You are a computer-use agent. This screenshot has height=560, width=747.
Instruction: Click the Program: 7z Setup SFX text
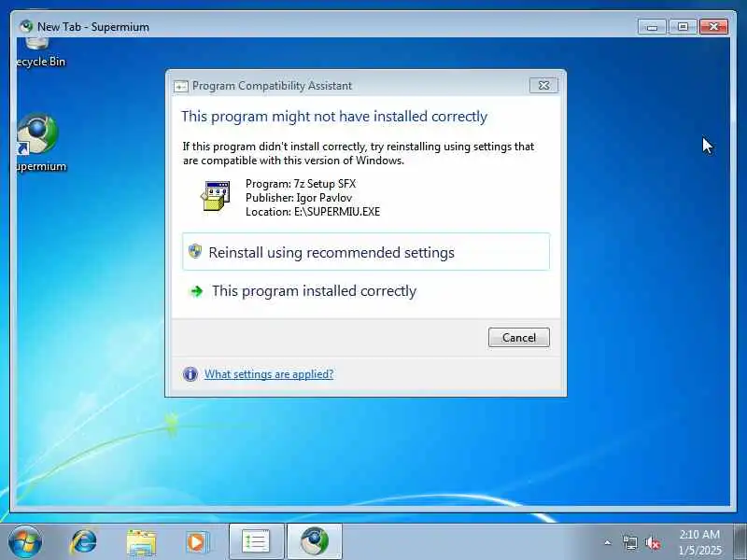[301, 184]
